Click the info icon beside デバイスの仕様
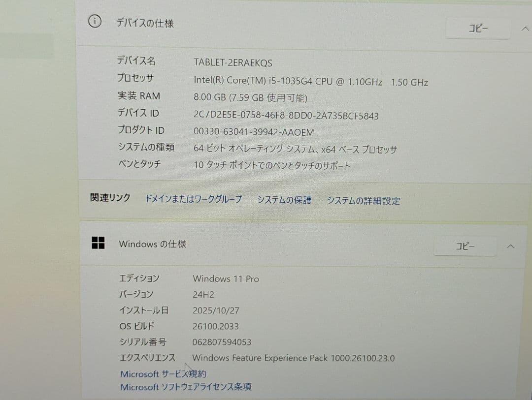Screen dimensions: 532x400 coord(95,21)
